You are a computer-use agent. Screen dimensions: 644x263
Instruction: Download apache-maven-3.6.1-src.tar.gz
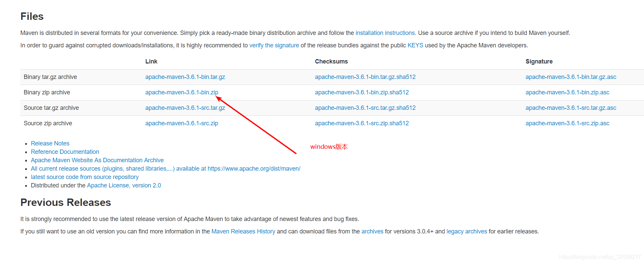click(x=185, y=108)
